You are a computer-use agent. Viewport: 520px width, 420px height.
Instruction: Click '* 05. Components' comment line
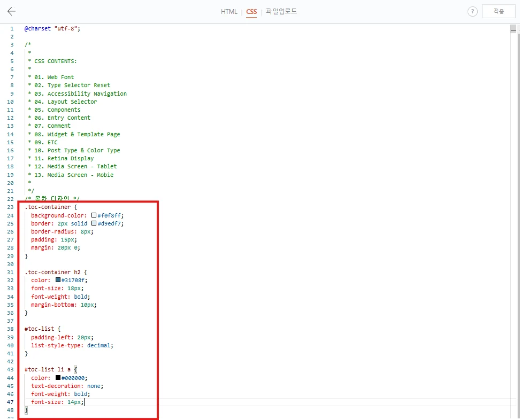[54, 110]
